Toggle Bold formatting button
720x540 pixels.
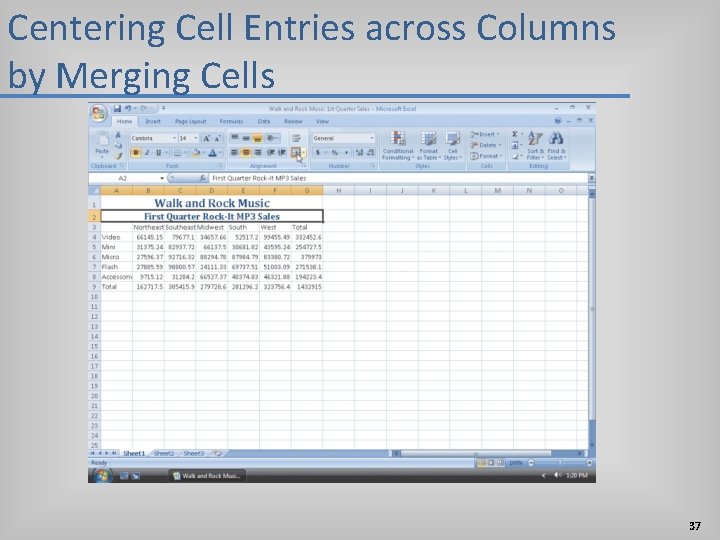tap(135, 153)
